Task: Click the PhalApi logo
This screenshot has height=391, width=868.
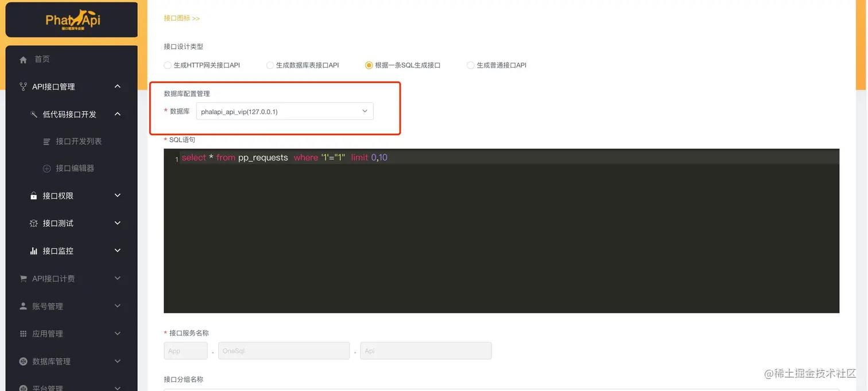Action: point(73,20)
